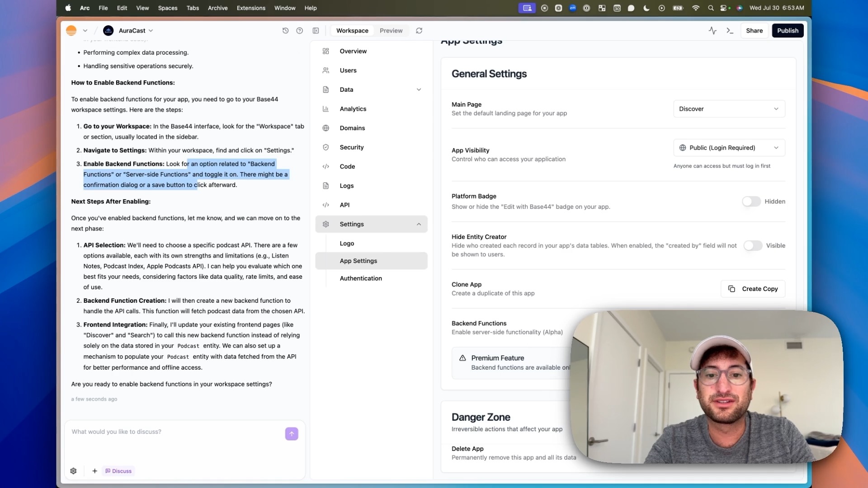Toggle the sidebar panel layout icon
Screen dimensions: 868x488
tap(316, 31)
